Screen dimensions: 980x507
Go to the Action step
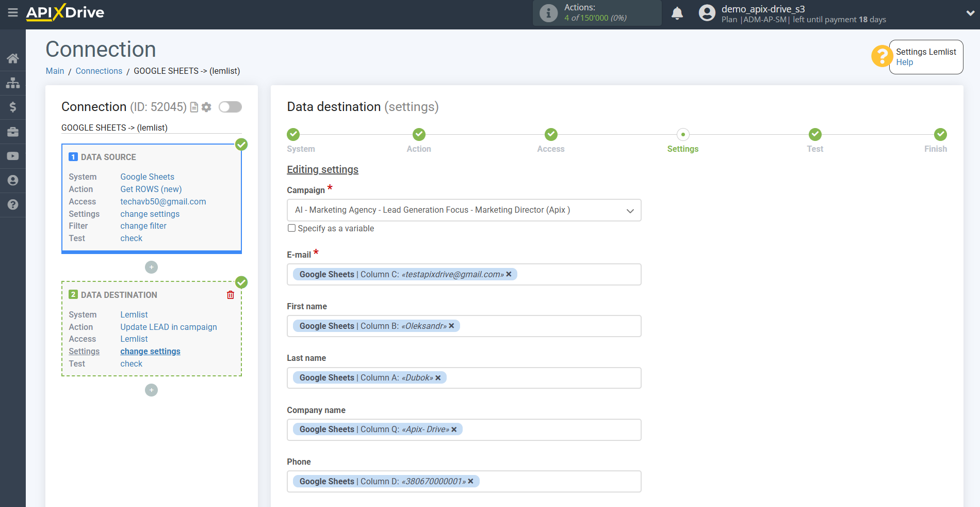coord(419,135)
